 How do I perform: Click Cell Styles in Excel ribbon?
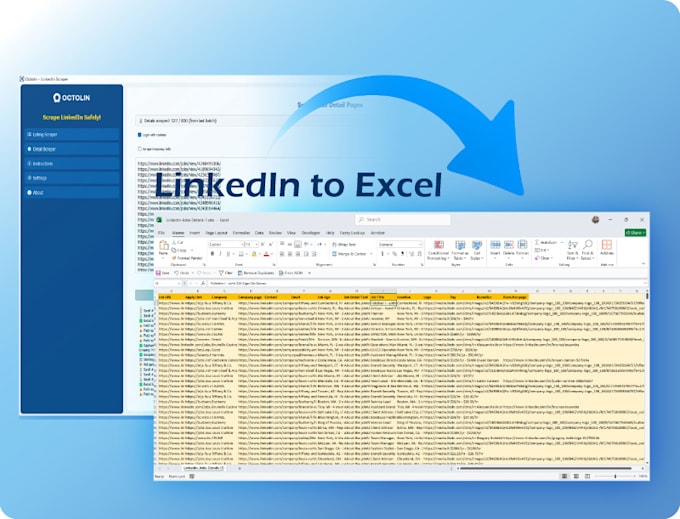477,250
